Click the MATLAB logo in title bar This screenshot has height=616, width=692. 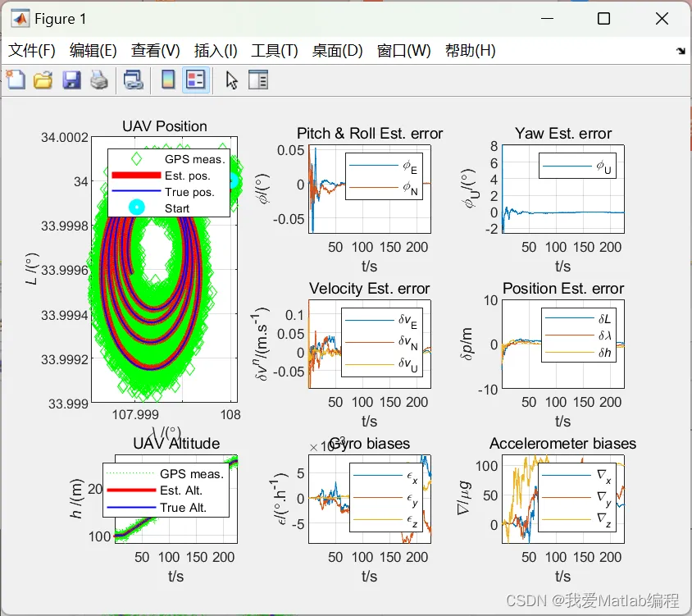20,19
